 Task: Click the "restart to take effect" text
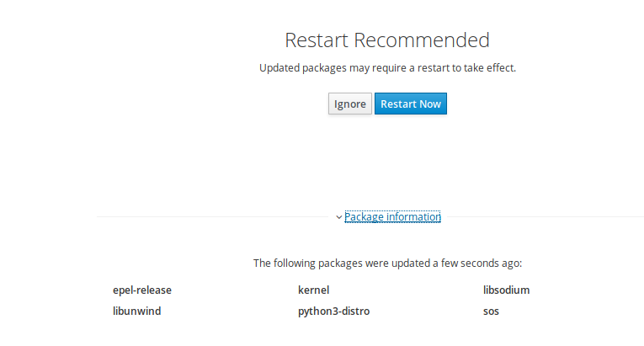pos(470,68)
